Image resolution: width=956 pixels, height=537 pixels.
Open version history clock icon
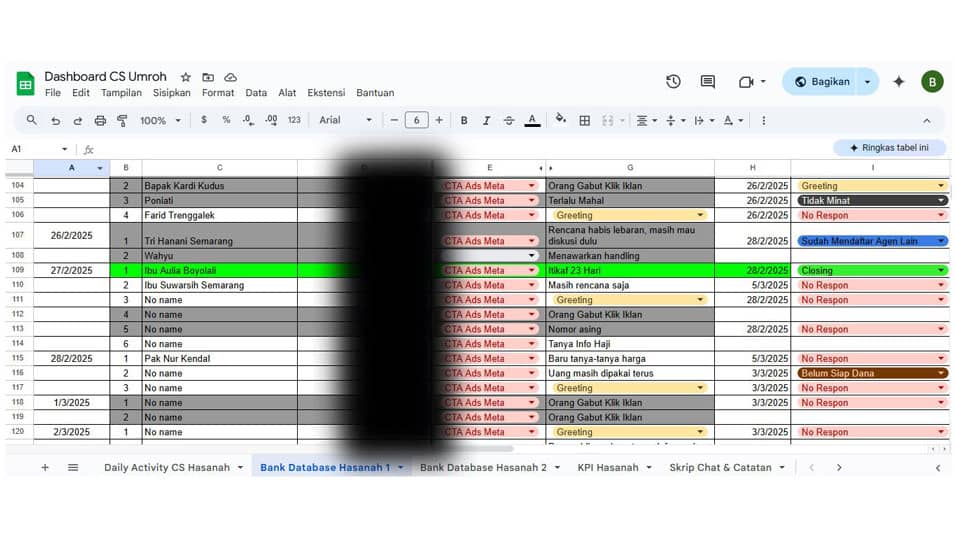tap(673, 82)
